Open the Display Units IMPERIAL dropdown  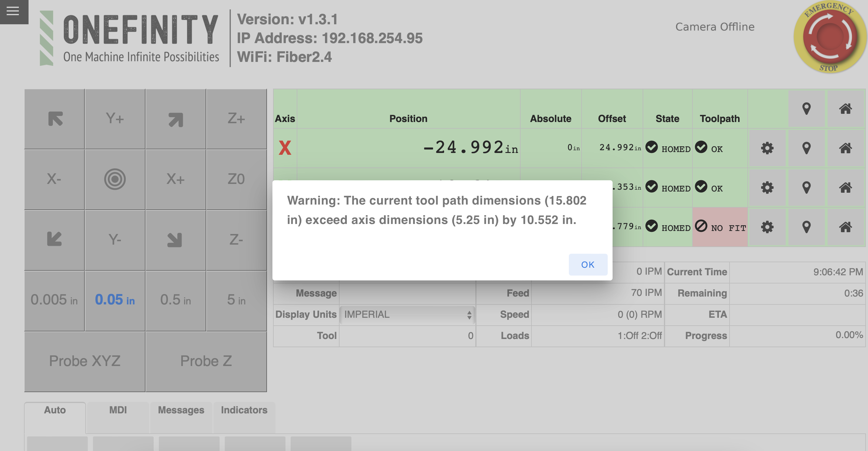(407, 315)
